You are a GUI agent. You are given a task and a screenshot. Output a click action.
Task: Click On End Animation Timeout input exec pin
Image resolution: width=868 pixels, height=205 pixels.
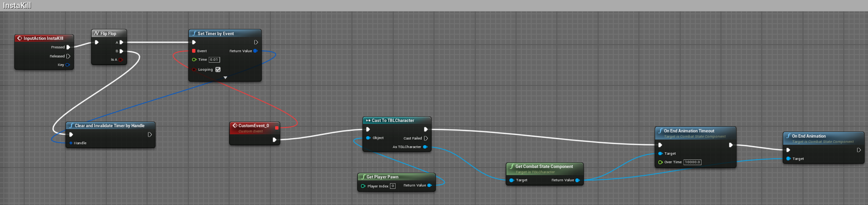(660, 145)
